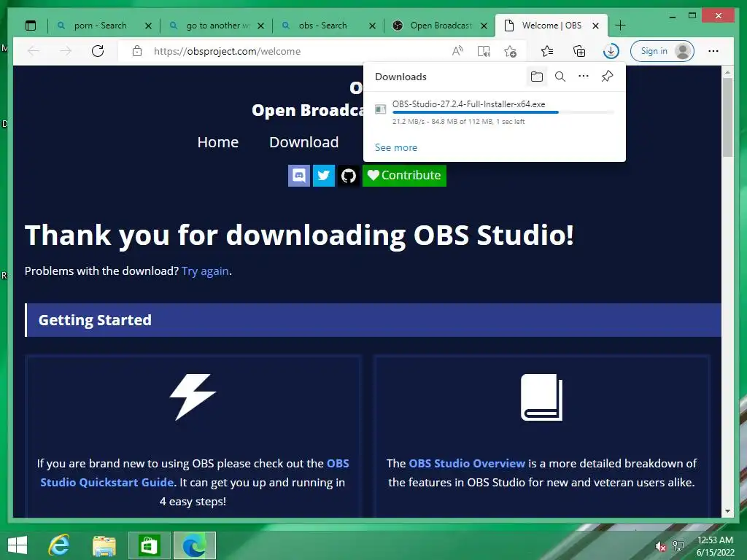
Task: Launch Internet Explorer from taskbar
Action: [x=59, y=545]
